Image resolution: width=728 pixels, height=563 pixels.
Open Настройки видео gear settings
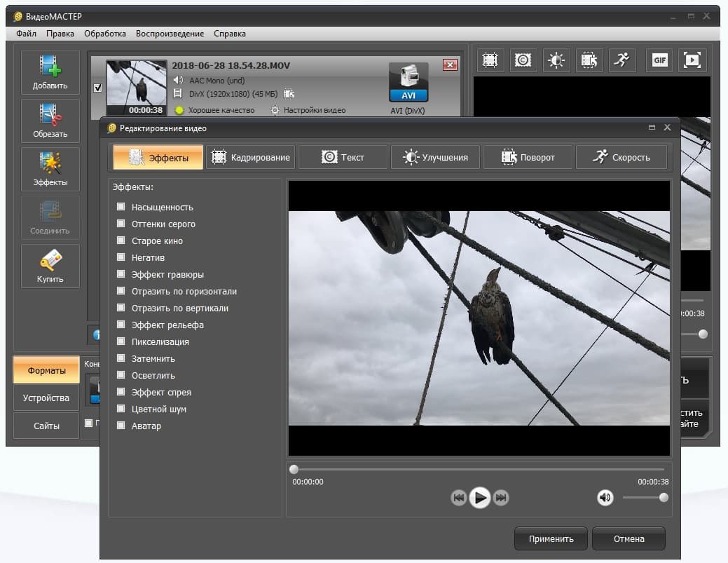[x=275, y=110]
